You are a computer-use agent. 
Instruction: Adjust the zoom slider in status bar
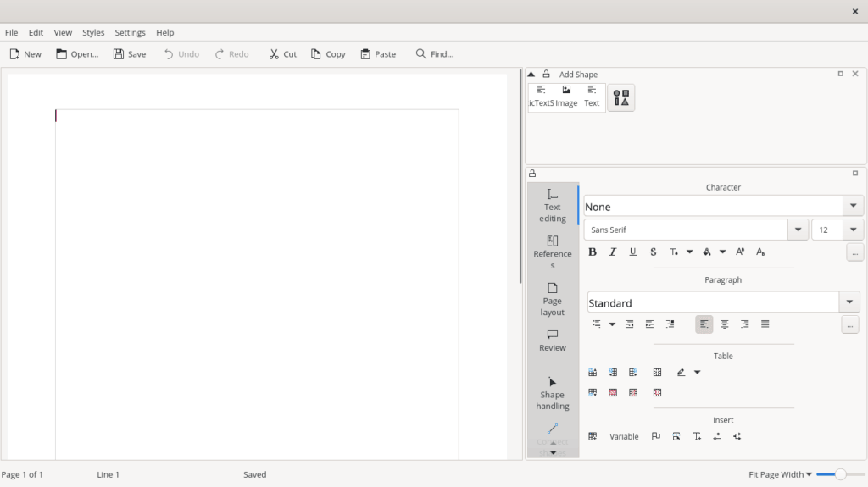[840, 474]
